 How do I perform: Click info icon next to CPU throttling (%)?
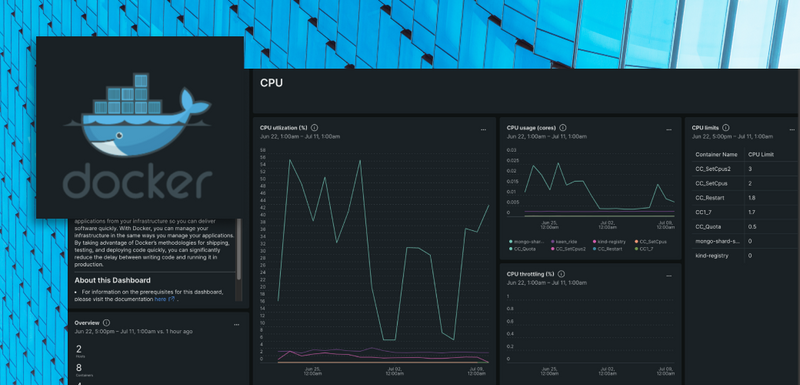click(561, 274)
